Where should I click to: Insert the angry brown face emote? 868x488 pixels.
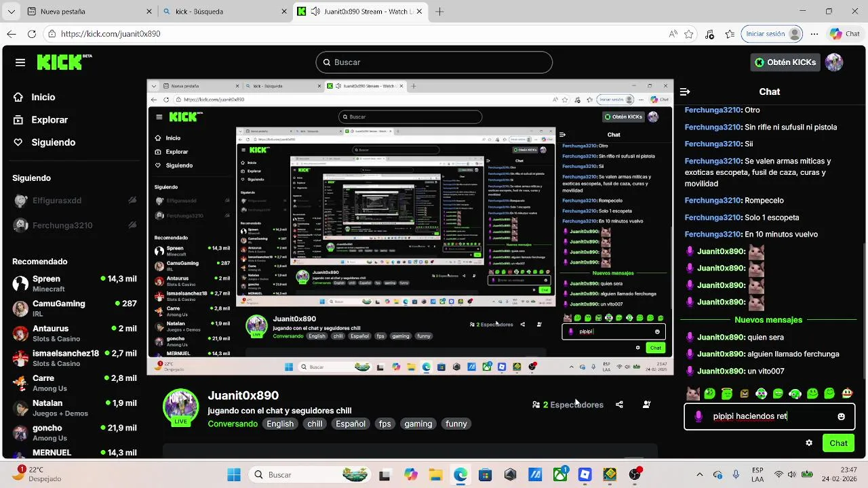click(x=744, y=394)
